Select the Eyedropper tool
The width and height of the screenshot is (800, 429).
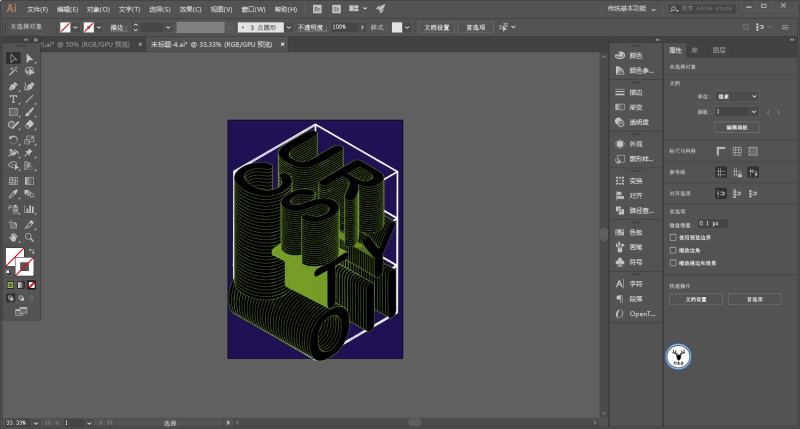tap(13, 194)
